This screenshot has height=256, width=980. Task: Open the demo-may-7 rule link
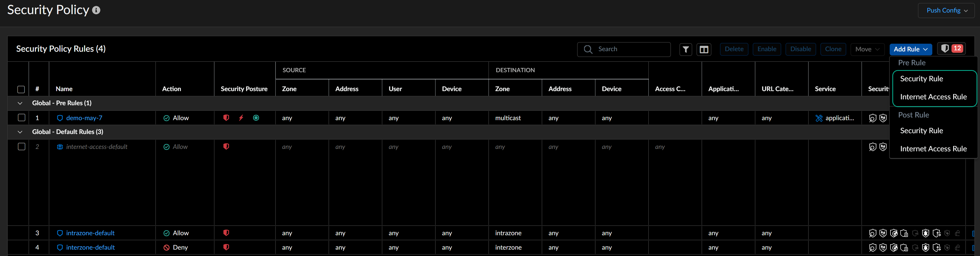(84, 118)
